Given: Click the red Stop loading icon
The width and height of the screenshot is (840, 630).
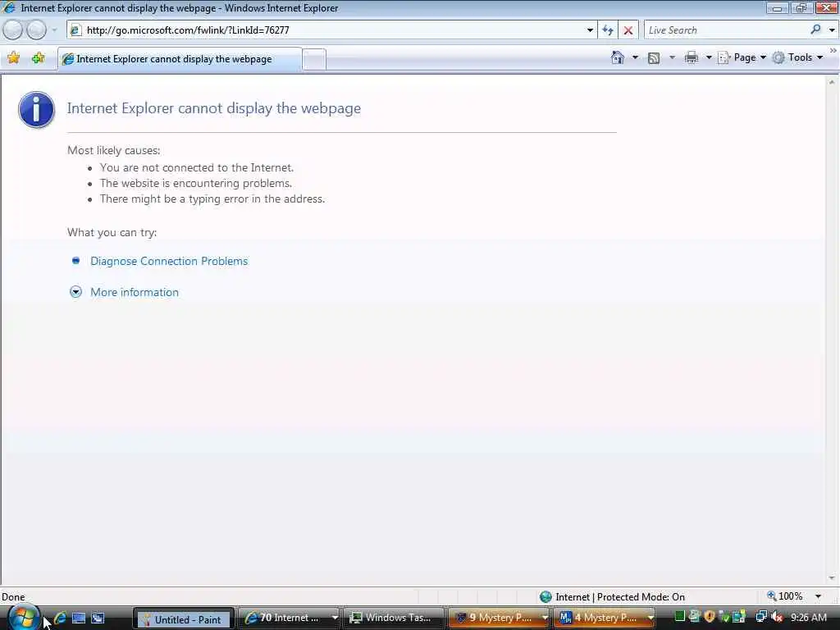Looking at the screenshot, I should coord(628,30).
